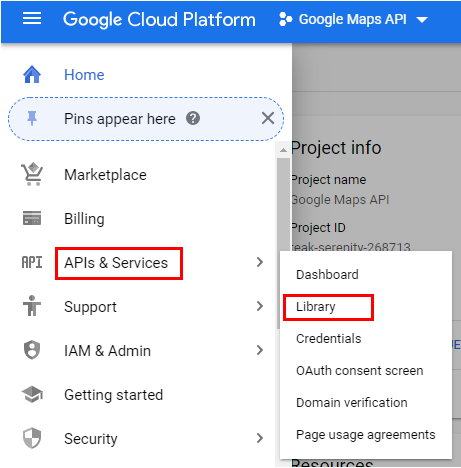Click the Billing credit card icon
The image size is (461, 468).
tap(32, 218)
